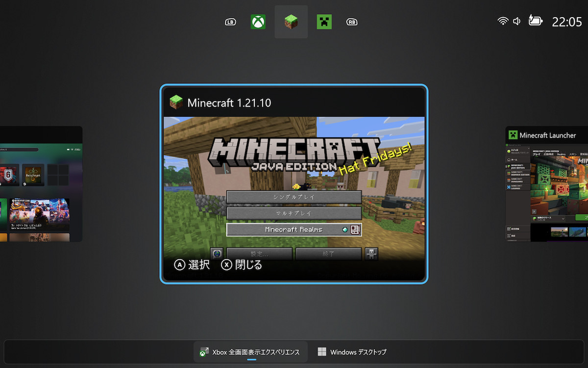Click the featured games banner in the Xbox app preview

tap(39, 214)
